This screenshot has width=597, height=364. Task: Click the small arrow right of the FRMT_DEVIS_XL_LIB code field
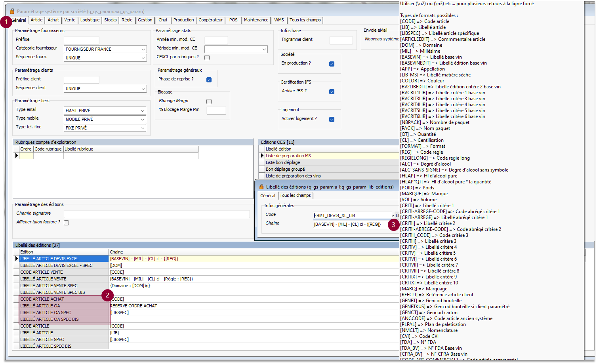[393, 215]
